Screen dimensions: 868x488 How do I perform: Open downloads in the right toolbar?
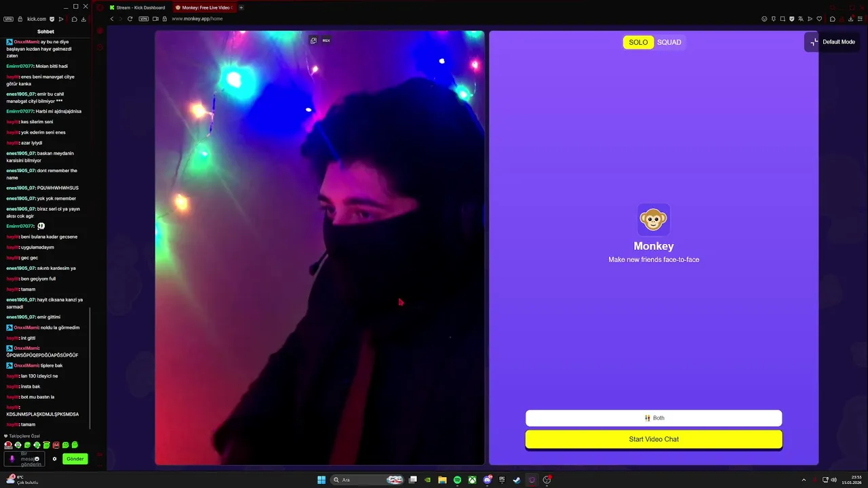point(851,19)
